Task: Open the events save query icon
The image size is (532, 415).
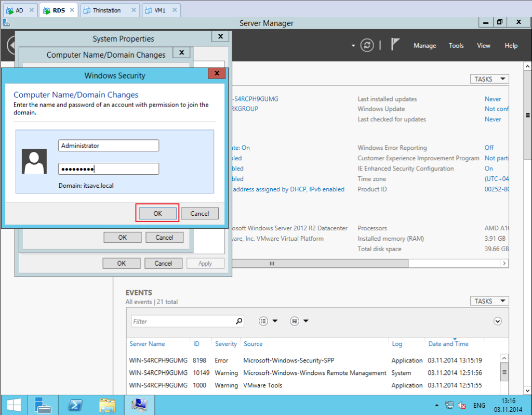Action: pyautogui.click(x=295, y=321)
